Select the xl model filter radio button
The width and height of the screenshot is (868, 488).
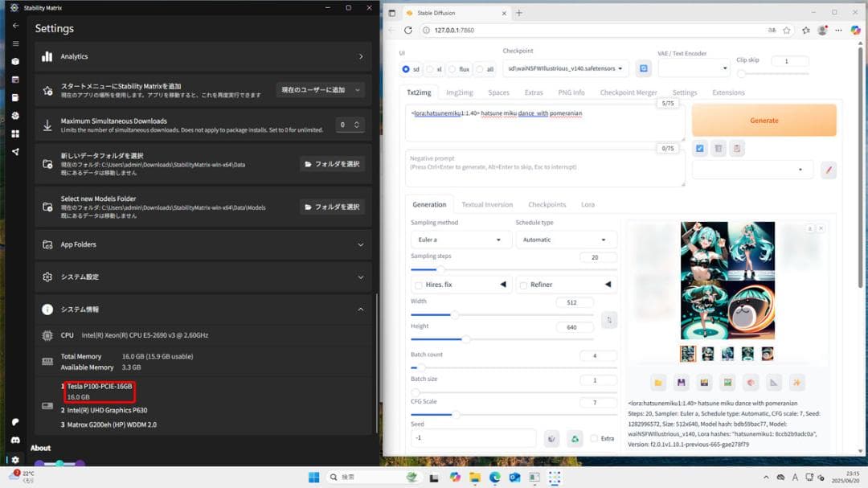[431, 69]
